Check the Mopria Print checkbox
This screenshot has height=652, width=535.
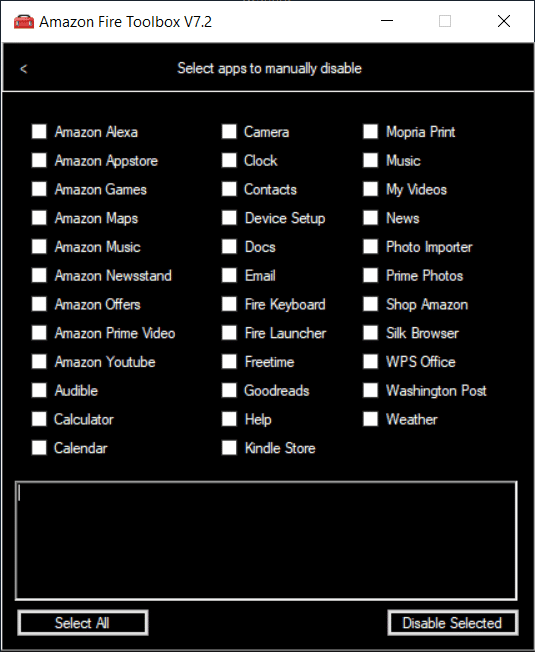point(370,131)
